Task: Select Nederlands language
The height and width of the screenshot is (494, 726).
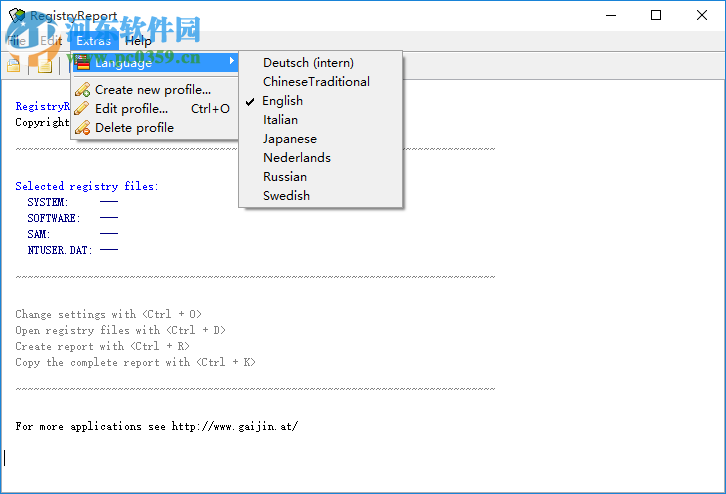Action: tap(320, 157)
